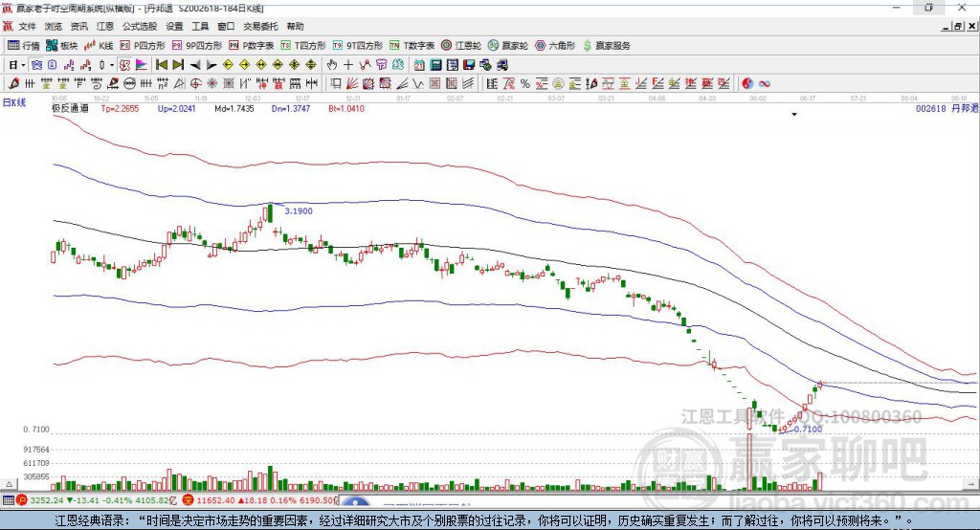
Task: Click the 行情 quotes button
Action: [24, 46]
